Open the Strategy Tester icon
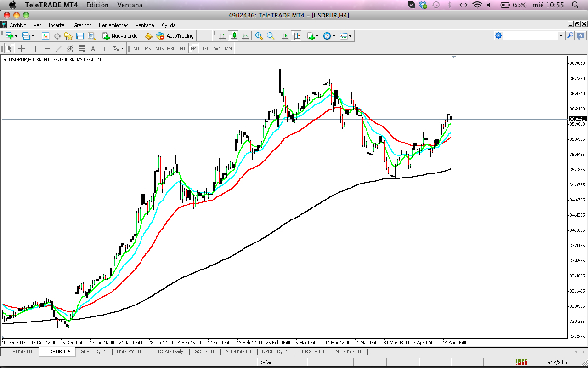 [x=91, y=36]
